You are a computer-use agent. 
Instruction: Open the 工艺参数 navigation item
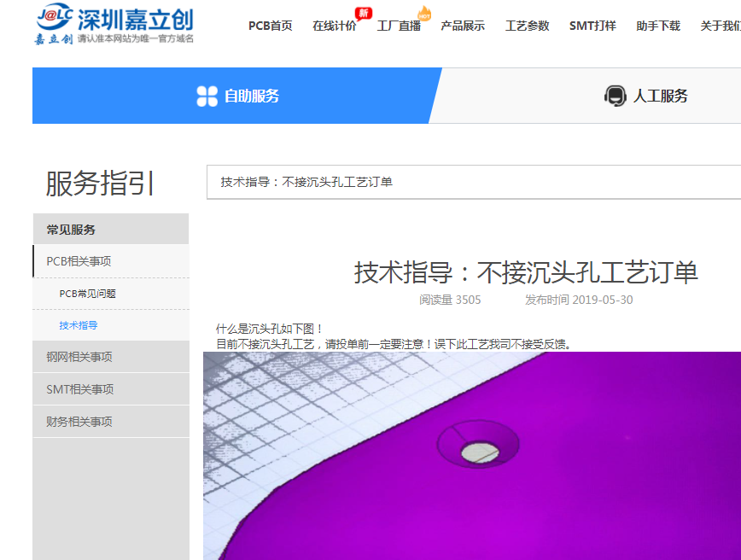(527, 26)
